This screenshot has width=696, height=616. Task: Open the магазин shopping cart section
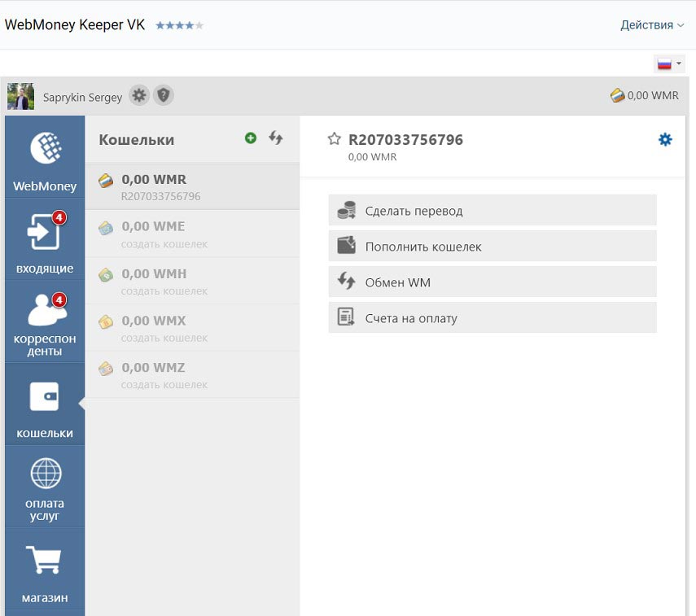point(45,570)
